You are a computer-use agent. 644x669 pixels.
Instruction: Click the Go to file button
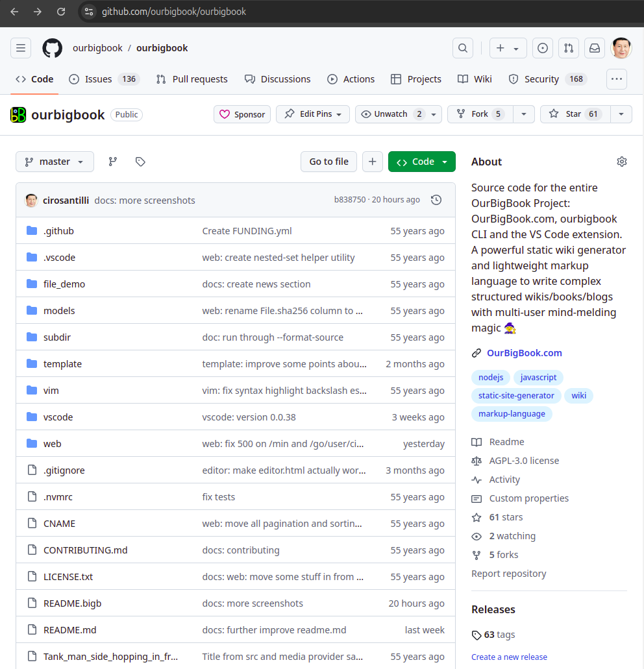328,162
